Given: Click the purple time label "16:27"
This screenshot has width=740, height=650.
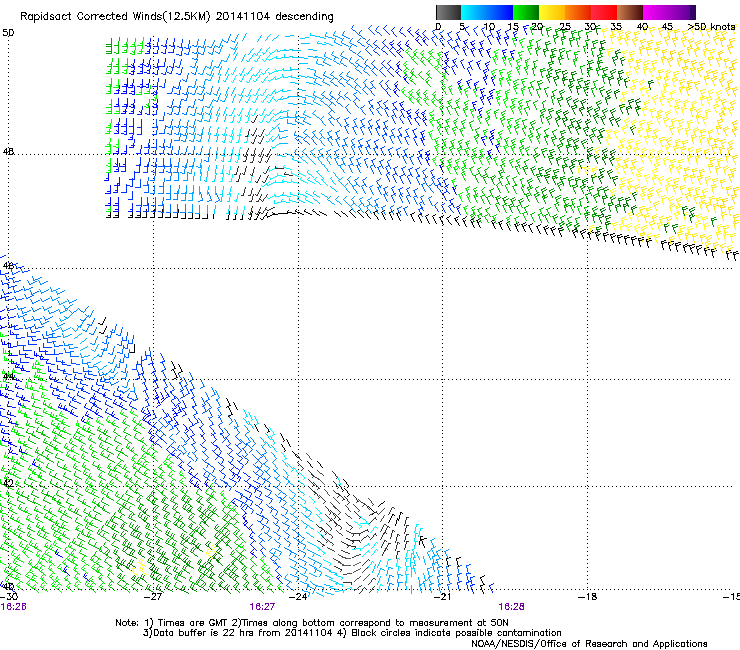Looking at the screenshot, I should point(262,607).
